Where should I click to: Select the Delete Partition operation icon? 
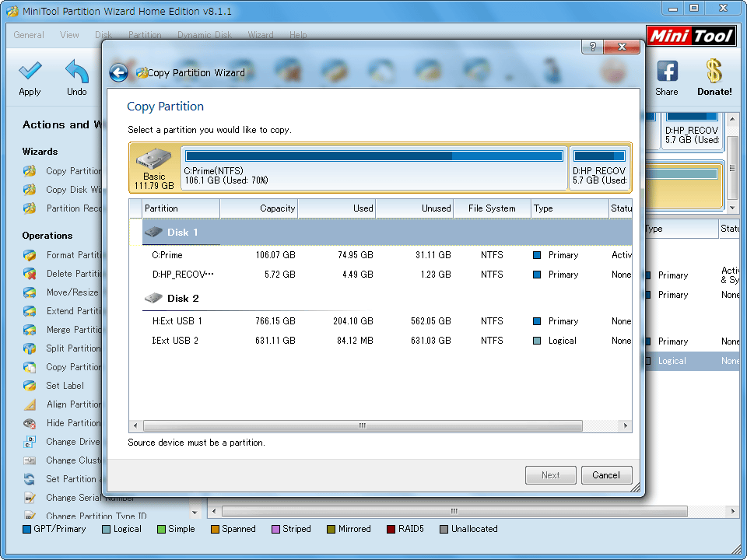click(x=30, y=274)
